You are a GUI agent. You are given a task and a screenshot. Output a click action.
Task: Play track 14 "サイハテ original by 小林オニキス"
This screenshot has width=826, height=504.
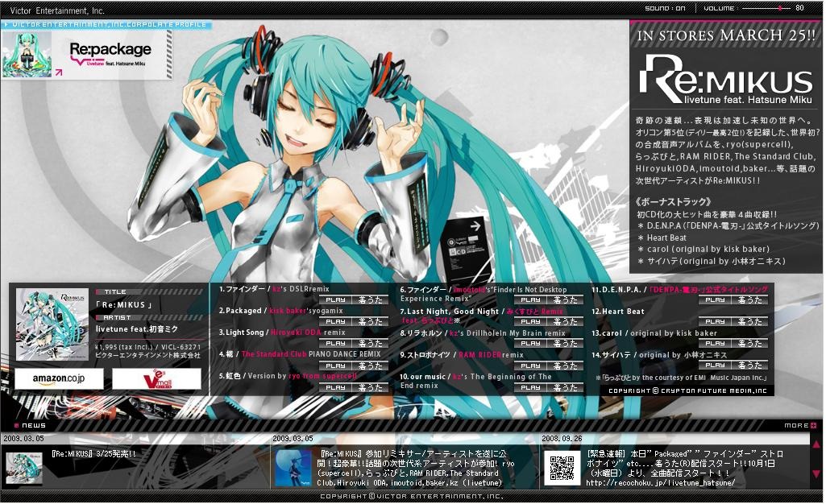716,365
